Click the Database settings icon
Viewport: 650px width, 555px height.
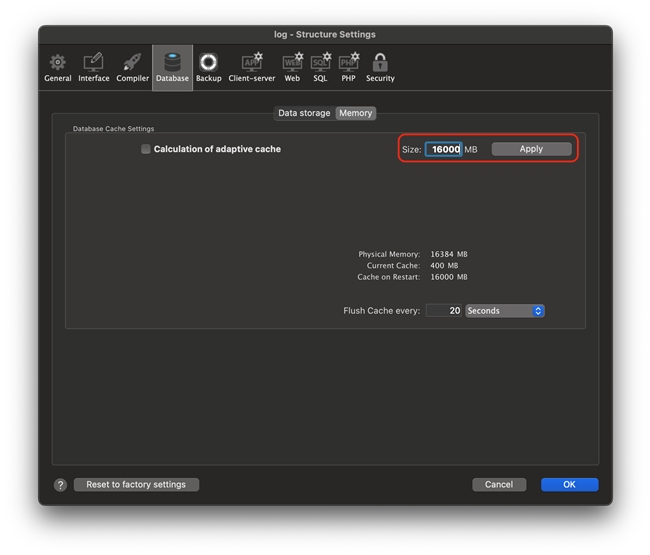coord(172,67)
